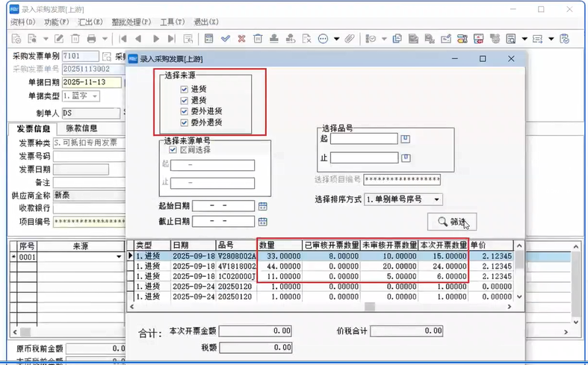Click the red transfer window toolbar icon

(x=478, y=39)
